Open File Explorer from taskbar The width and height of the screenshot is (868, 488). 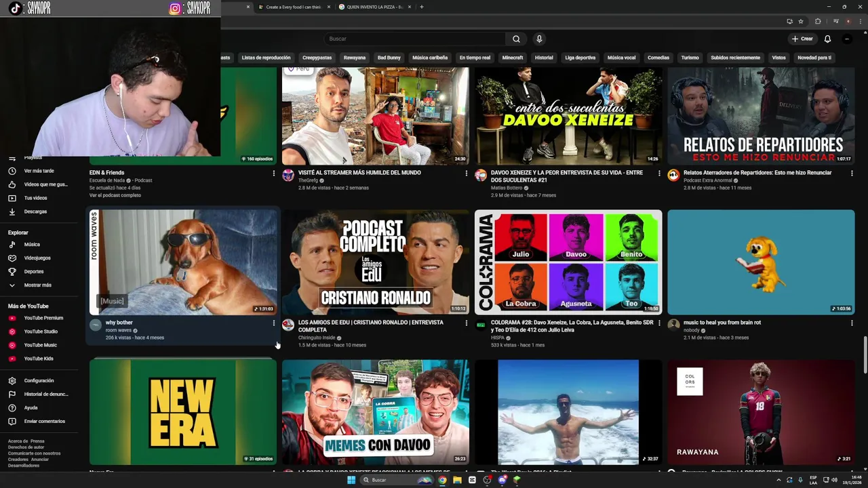tap(457, 480)
